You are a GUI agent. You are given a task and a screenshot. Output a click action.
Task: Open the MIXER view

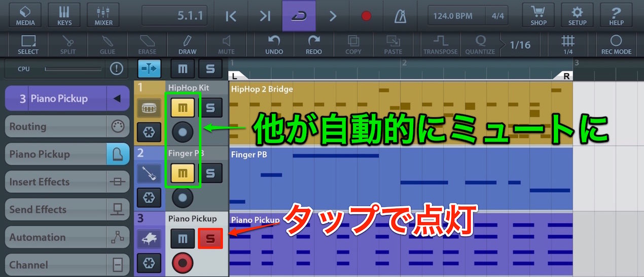pyautogui.click(x=103, y=15)
